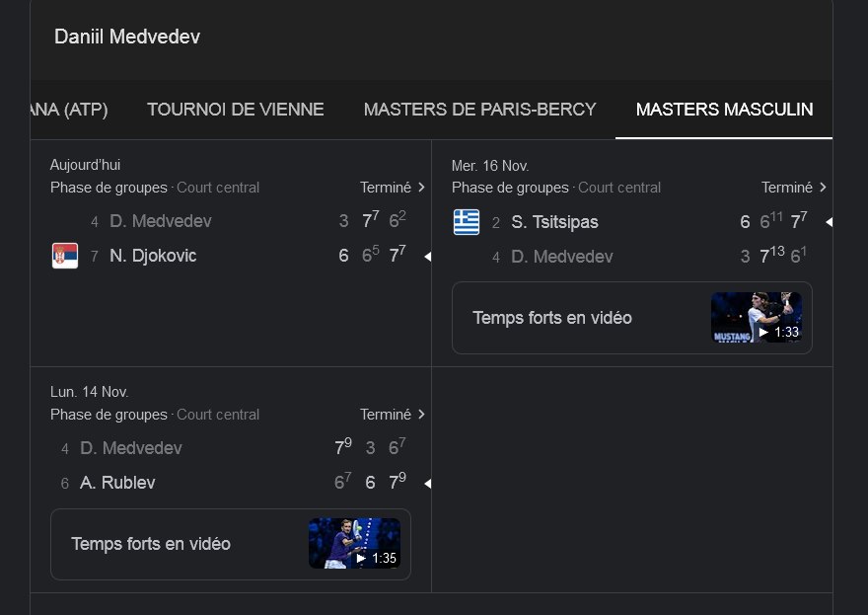Click the winner arrow beside Rublev's score
The image size is (868, 615).
(x=427, y=484)
